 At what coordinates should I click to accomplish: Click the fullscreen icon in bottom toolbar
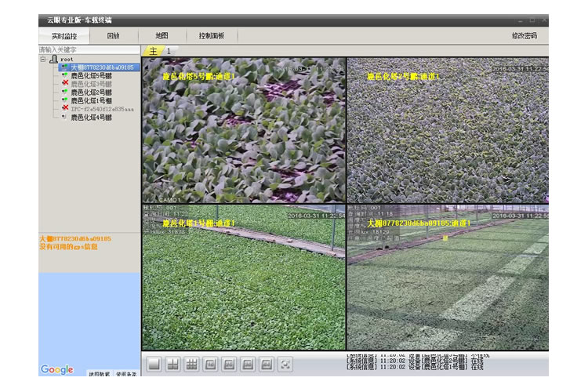(x=285, y=364)
